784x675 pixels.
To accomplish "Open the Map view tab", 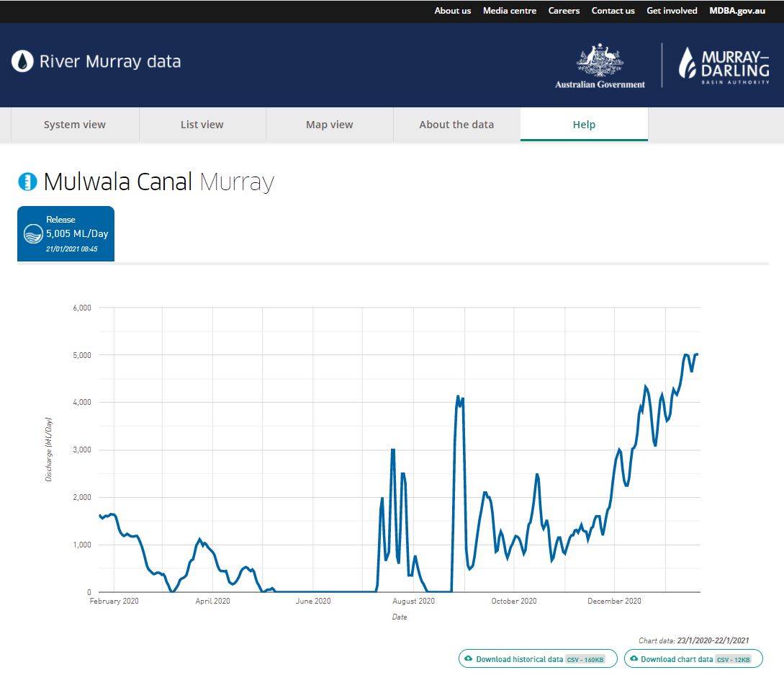I will 330,125.
